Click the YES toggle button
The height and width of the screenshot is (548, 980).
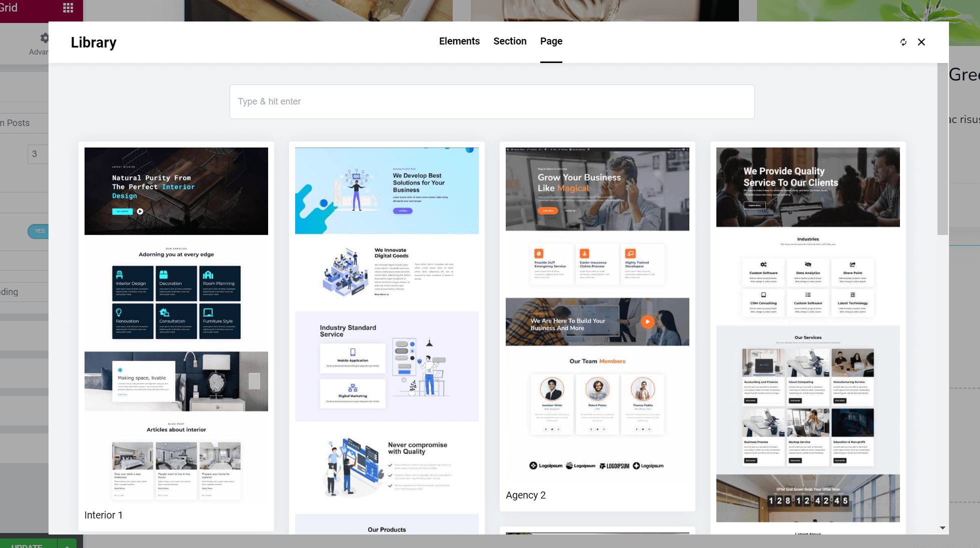tap(40, 231)
